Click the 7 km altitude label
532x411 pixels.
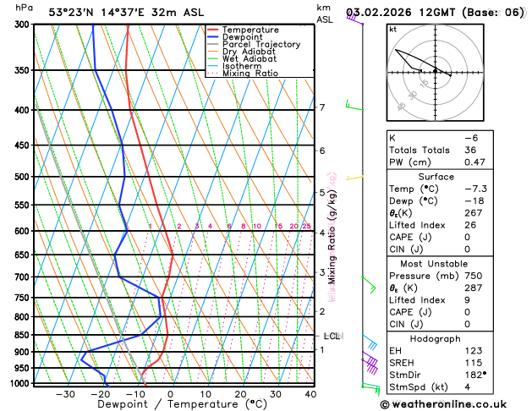pos(322,107)
